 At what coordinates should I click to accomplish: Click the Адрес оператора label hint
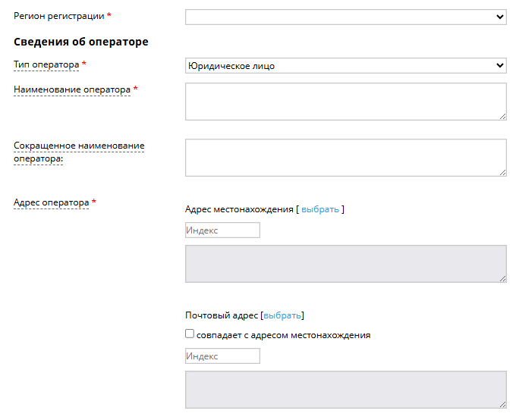click(x=51, y=202)
